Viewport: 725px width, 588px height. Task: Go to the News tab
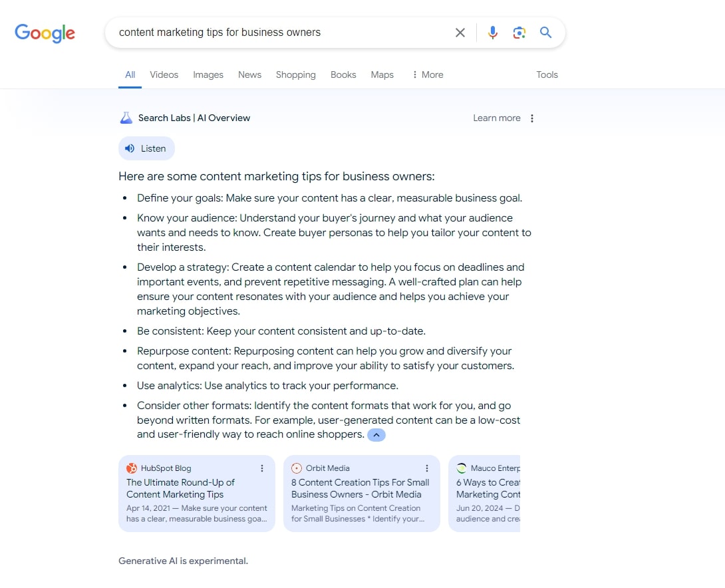coord(249,74)
